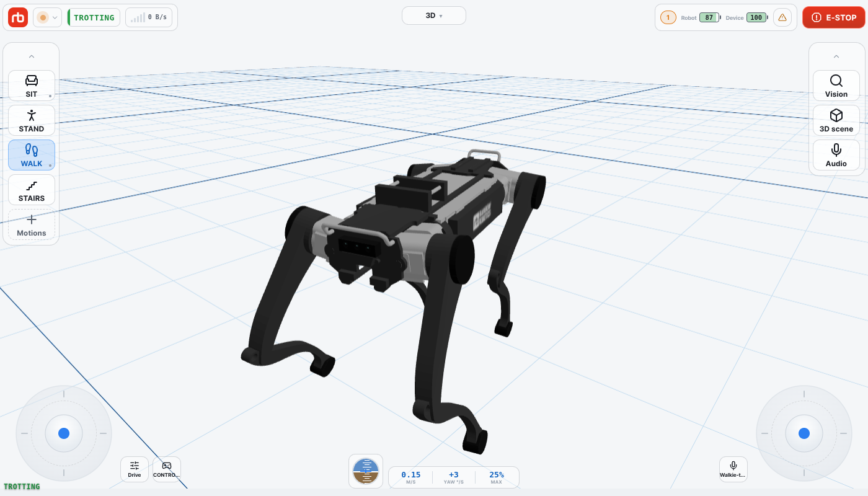Click the attitude horizon indicator

[366, 471]
